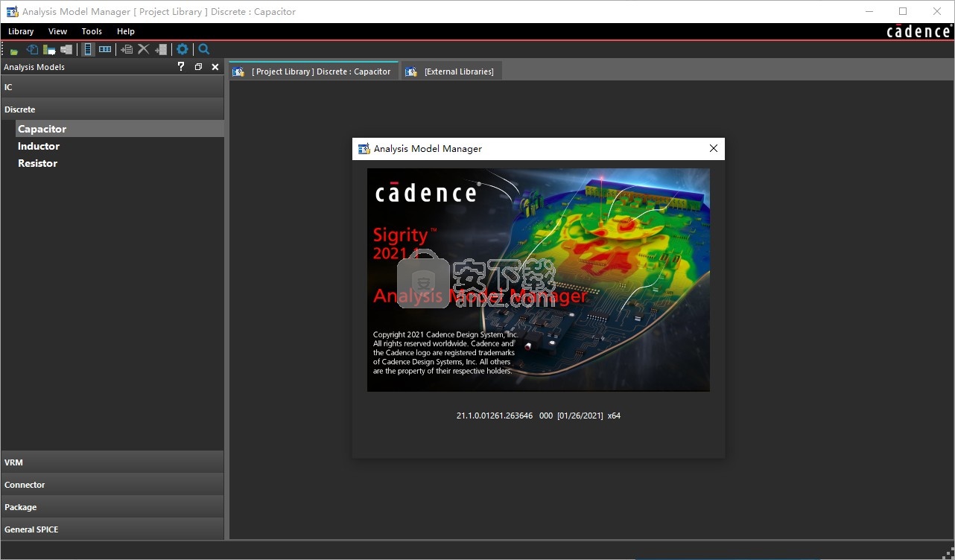The height and width of the screenshot is (560, 955).
Task: Click the icon on Project Library tab
Action: coord(238,71)
